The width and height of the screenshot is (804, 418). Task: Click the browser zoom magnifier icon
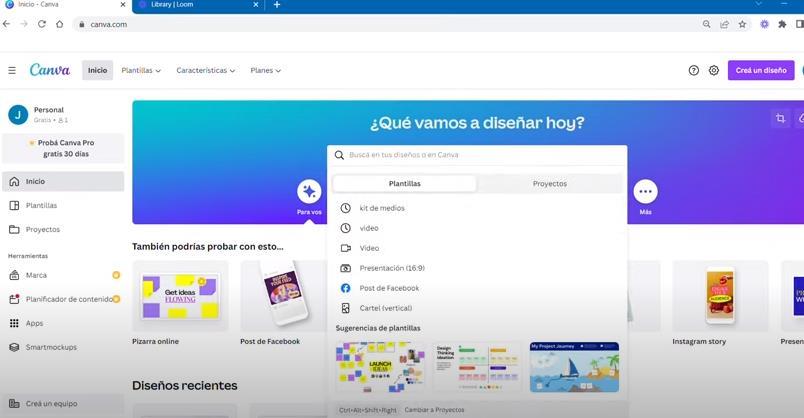point(707,24)
